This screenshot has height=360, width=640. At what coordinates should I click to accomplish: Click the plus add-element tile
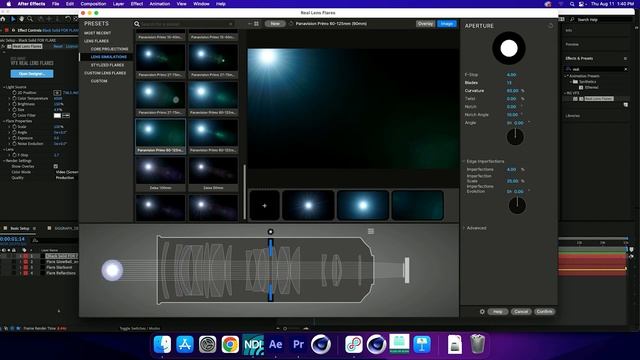coord(264,205)
